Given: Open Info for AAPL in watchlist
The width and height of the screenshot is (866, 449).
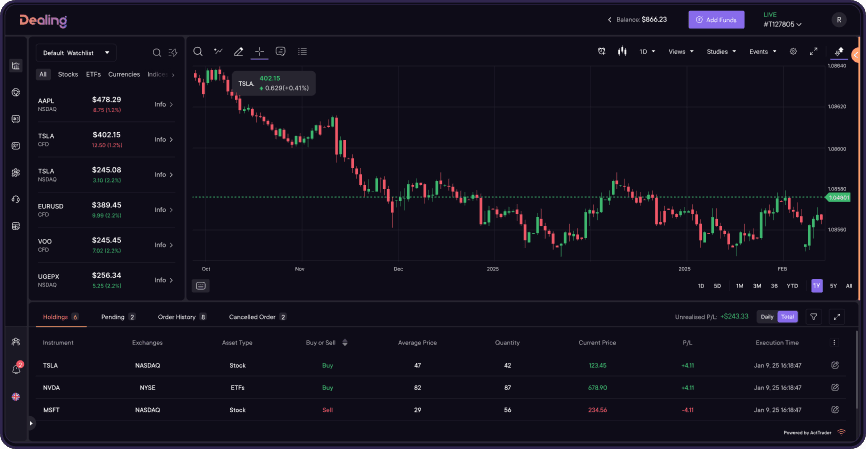Looking at the screenshot, I should pos(163,104).
